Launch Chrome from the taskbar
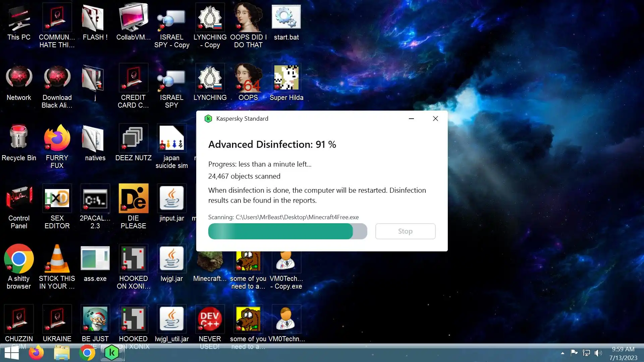 (87, 353)
